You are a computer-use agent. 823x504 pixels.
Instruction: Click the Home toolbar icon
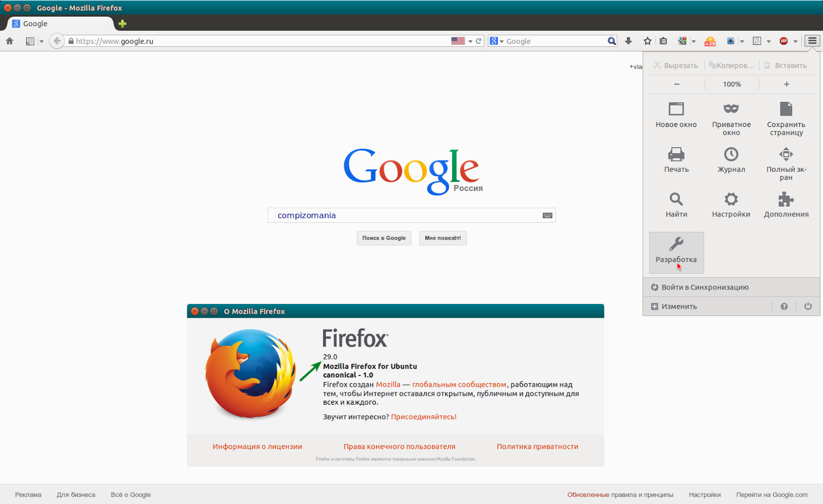[x=9, y=41]
